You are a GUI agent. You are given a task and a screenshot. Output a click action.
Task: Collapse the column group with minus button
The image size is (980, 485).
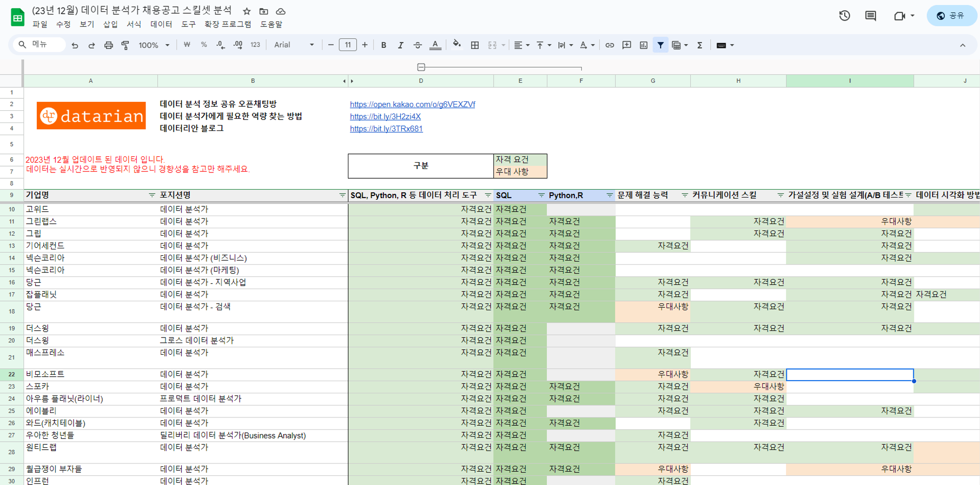coord(421,67)
